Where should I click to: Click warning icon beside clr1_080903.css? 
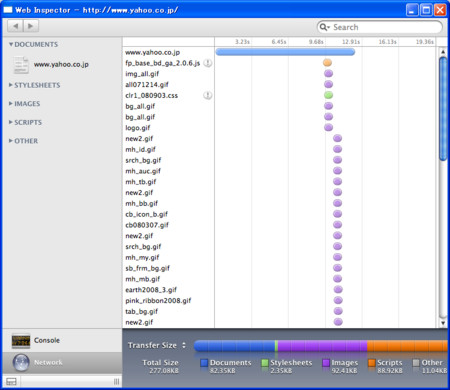[x=208, y=95]
